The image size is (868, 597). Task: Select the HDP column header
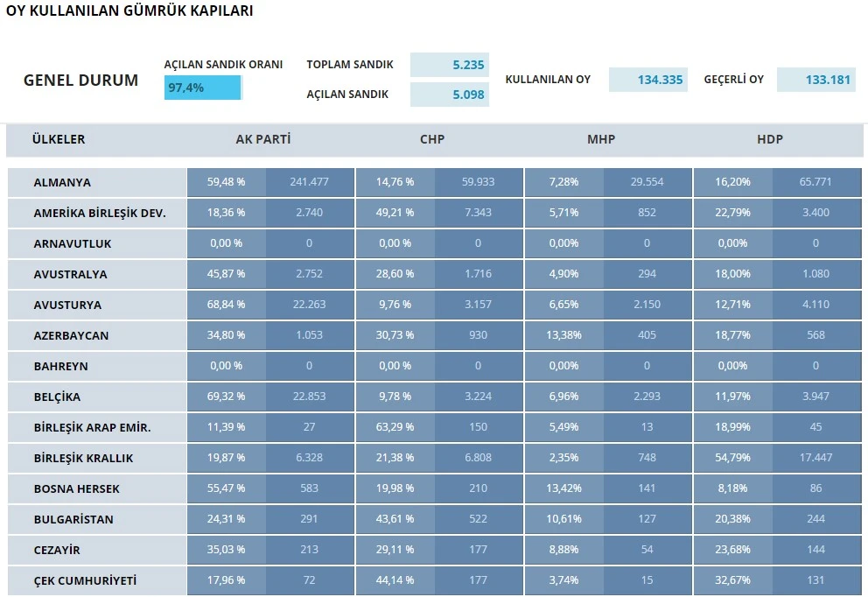770,139
